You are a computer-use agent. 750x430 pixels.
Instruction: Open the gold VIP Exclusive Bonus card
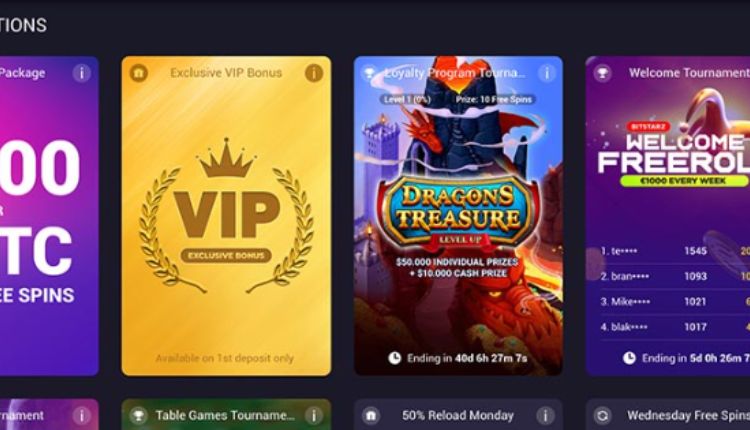click(226, 216)
